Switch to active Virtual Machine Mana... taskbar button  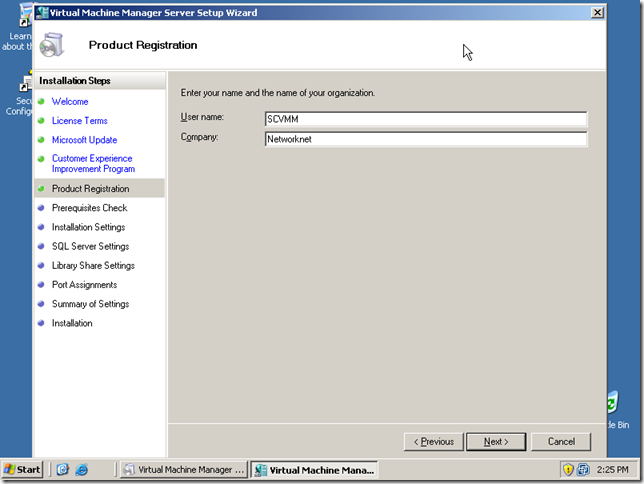(x=314, y=470)
